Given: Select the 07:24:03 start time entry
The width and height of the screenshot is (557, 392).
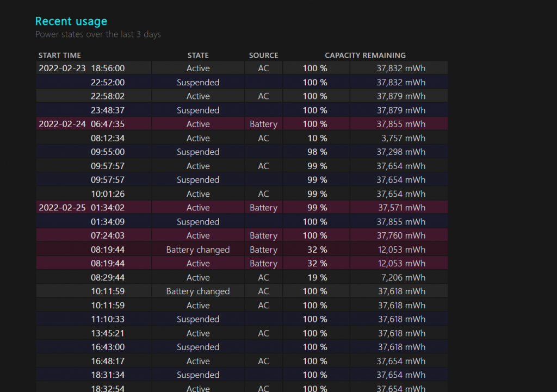Looking at the screenshot, I should tap(108, 235).
